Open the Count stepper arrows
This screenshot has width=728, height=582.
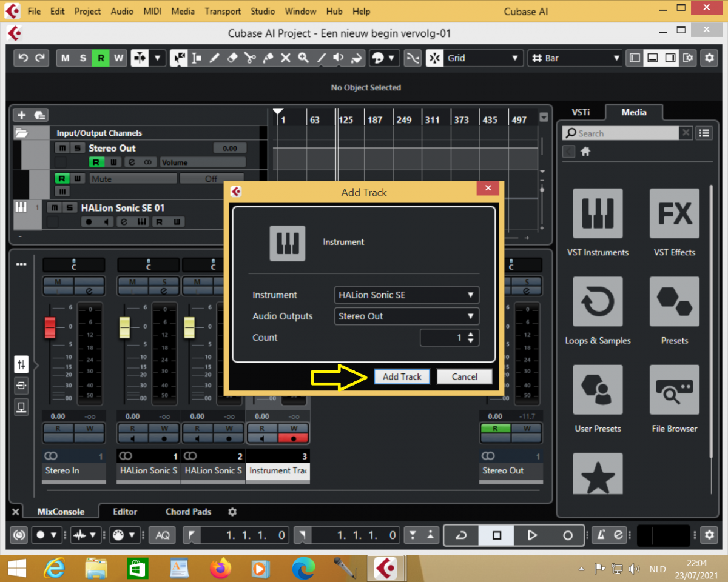tap(471, 338)
